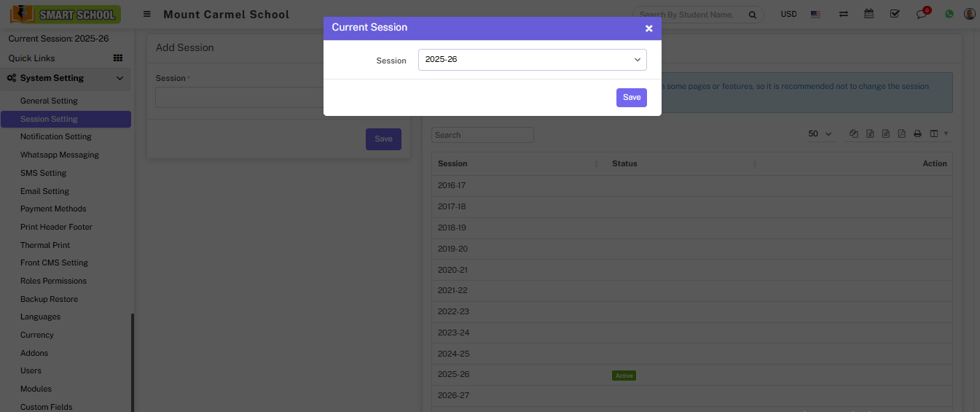Viewport: 980px width, 412px height.
Task: Open Quick Links grid icon
Action: [118, 58]
